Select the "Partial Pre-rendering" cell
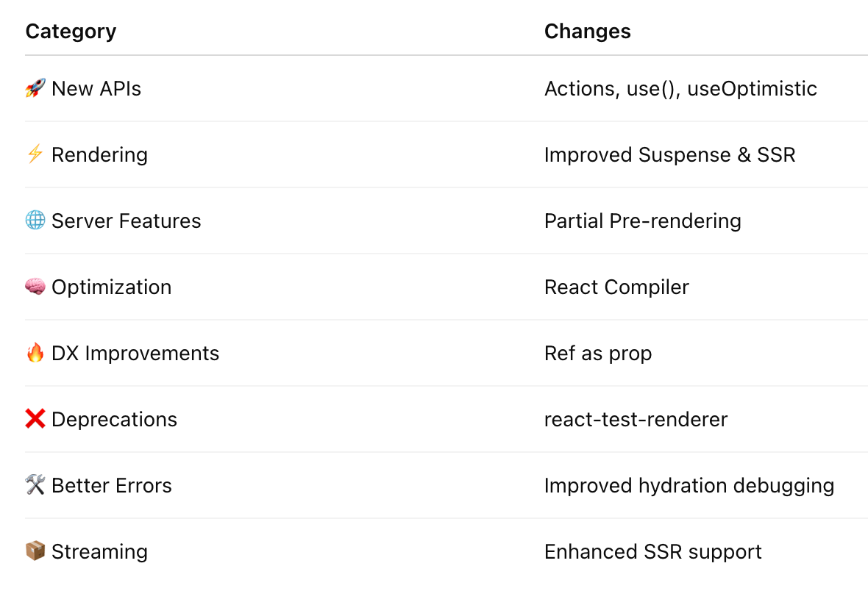868x591 pixels. [643, 221]
